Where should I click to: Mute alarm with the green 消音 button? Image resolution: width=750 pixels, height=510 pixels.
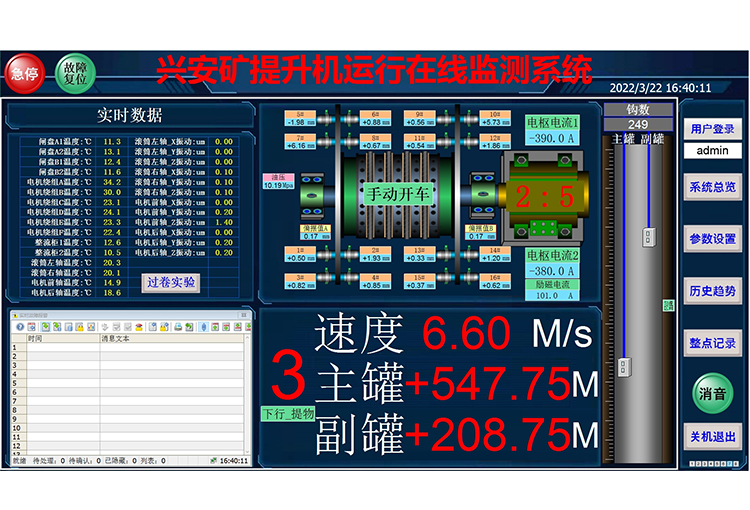712,393
